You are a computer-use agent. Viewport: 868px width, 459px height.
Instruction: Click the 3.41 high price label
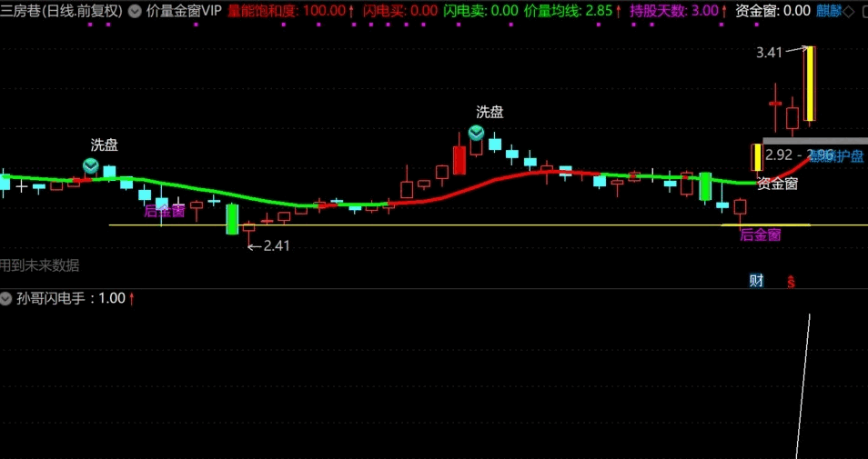(770, 53)
